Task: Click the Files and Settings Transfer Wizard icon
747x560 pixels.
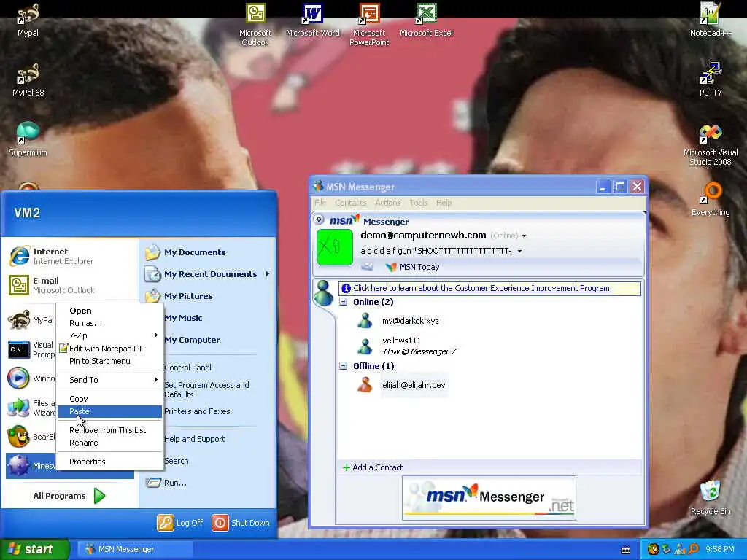Action: click(x=18, y=407)
